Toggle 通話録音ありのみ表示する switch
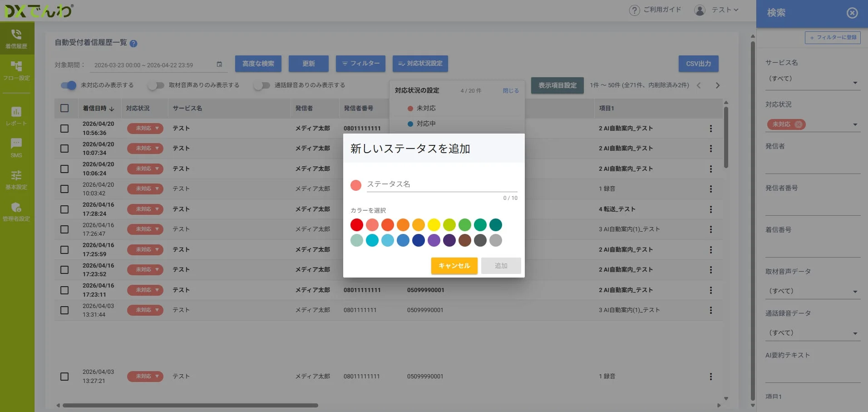Screen dimensions: 868x412 261,85
